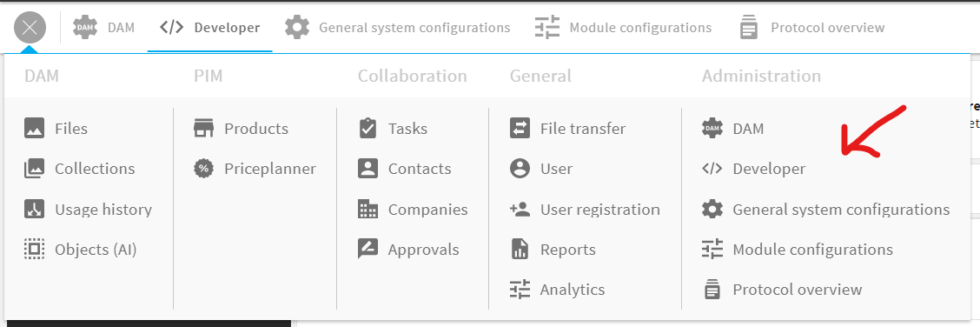Open General system configurations in Administration list
Screen dimensions: 980x327
pyautogui.click(x=841, y=209)
